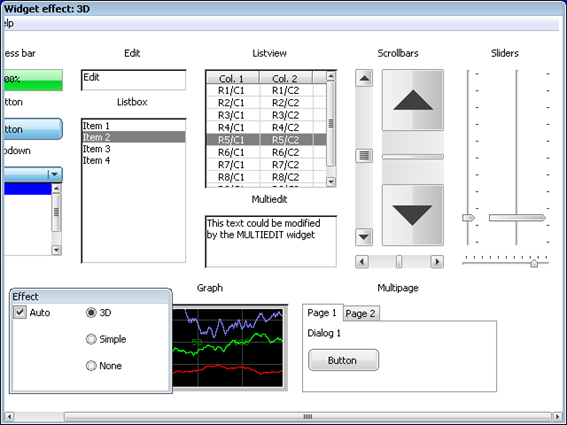Click the horizontal slider thumb under Sliders
Viewport: 567px width, 425px height.
534,263
